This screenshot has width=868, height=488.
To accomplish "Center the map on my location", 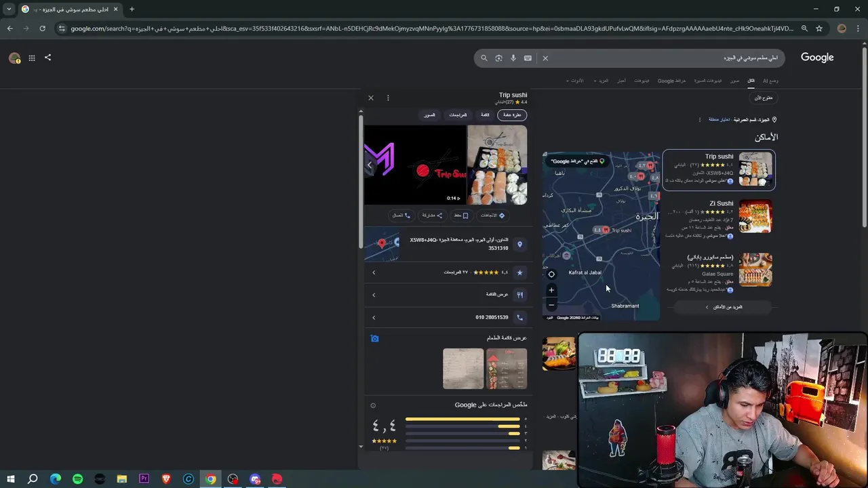I will [551, 274].
